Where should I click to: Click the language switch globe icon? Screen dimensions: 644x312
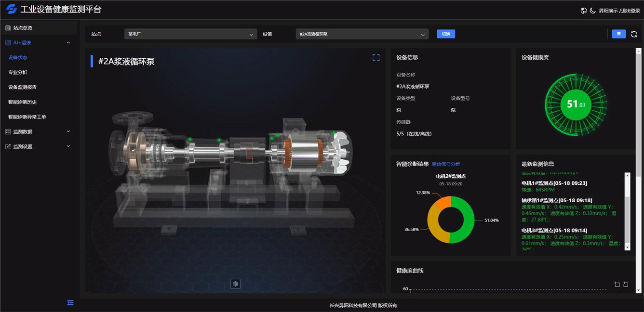584,11
